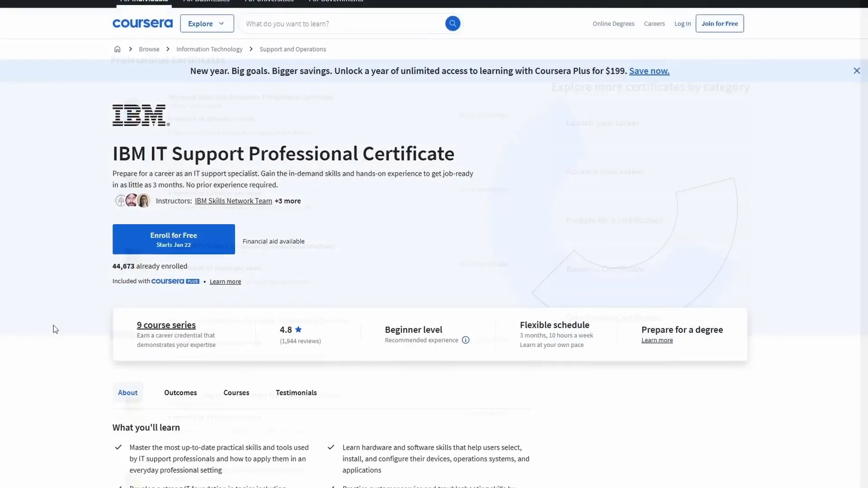Switch to the Outcomes tab
This screenshot has width=868, height=488.
[x=180, y=393]
